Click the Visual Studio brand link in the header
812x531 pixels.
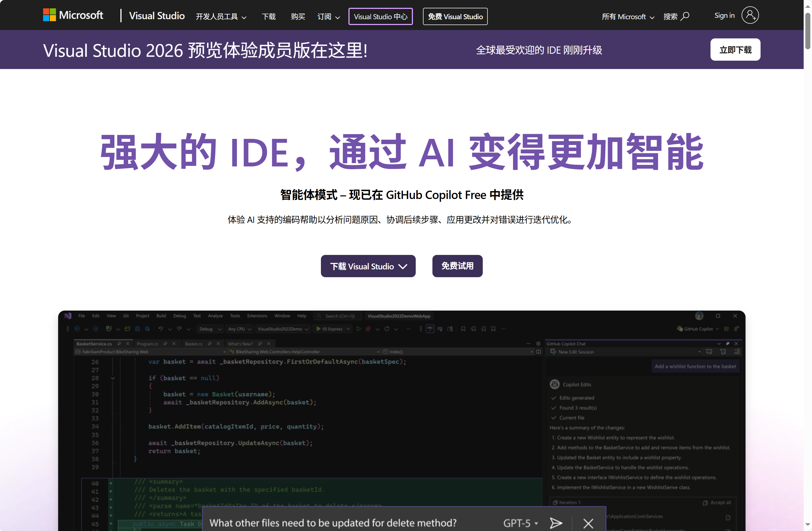point(157,16)
